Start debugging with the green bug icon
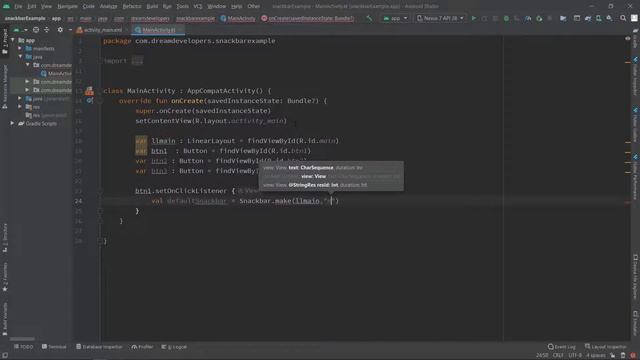The image size is (640, 360). [x=506, y=18]
